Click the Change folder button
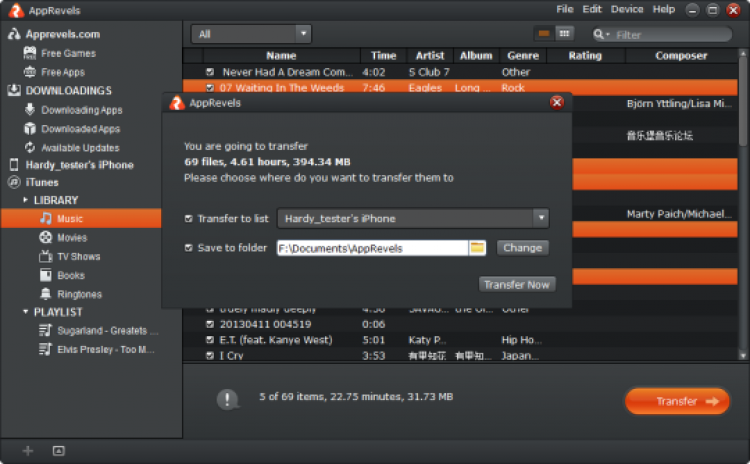The width and height of the screenshot is (750, 464). [522, 248]
